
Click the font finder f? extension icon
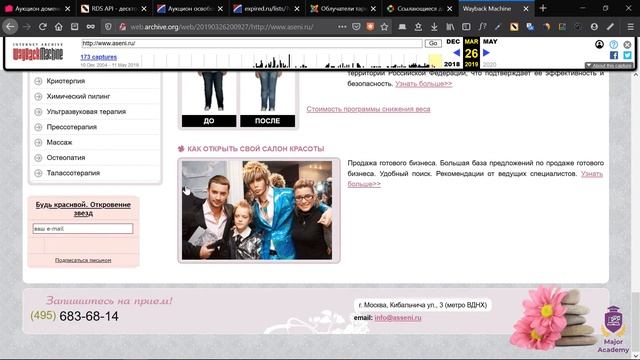point(482,27)
